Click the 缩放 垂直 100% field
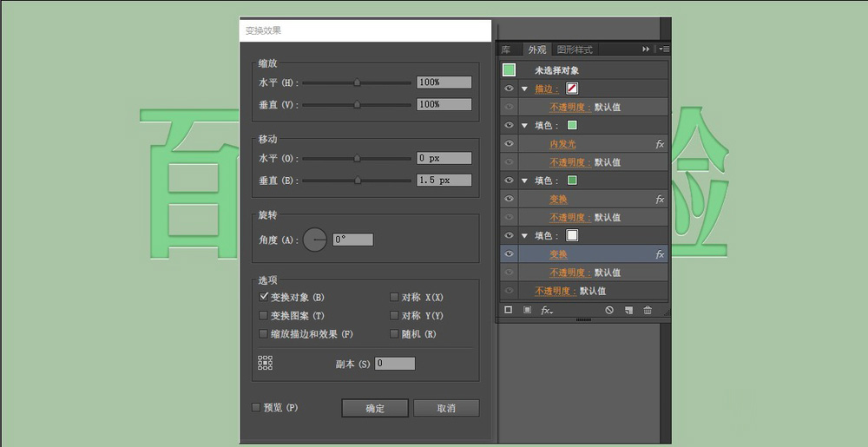Viewport: 868px width, 447px height. 444,104
